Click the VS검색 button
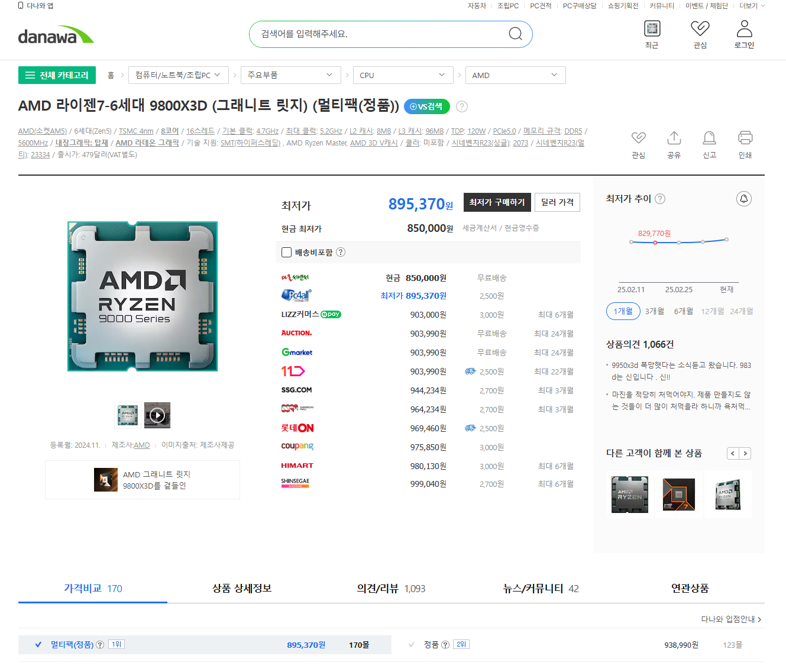Viewport: 786px width, 672px height. [x=427, y=106]
